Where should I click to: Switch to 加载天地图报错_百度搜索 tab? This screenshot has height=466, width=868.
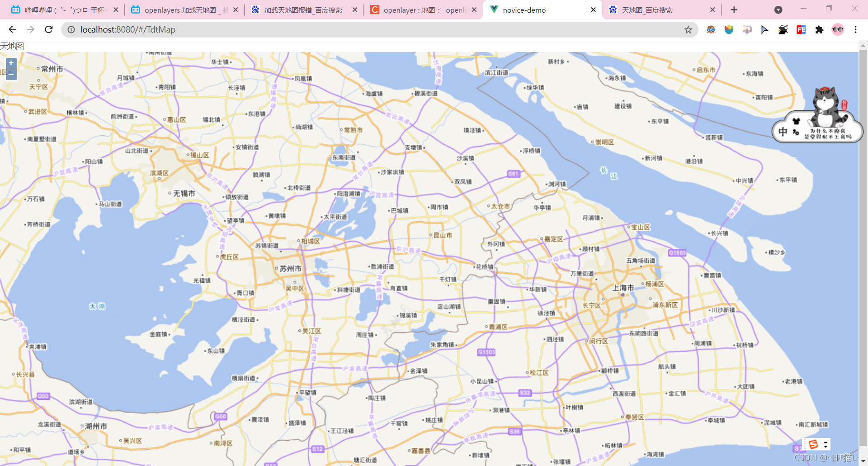pos(303,10)
